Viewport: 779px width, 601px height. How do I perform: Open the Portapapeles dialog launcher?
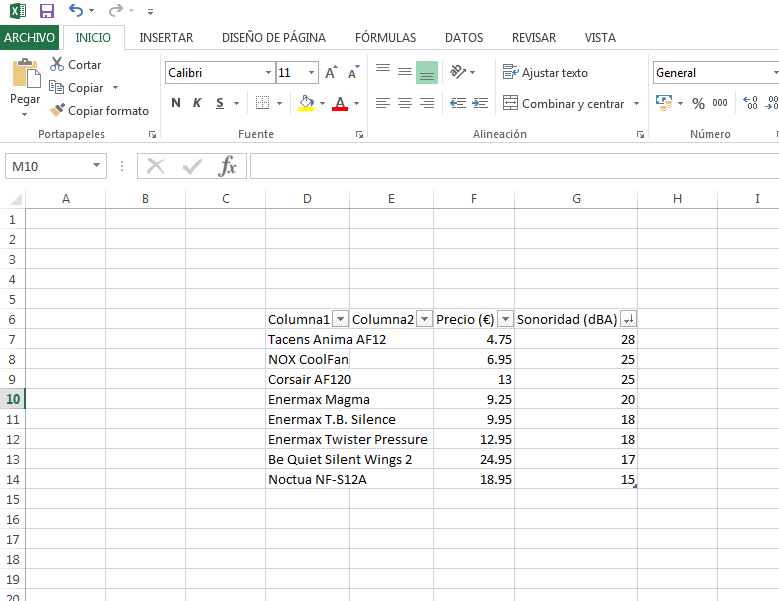(x=153, y=135)
